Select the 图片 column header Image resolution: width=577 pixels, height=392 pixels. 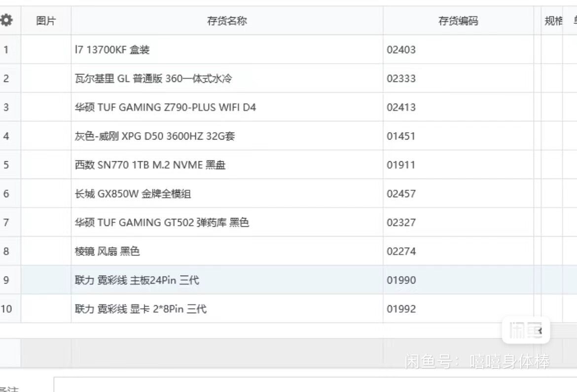pos(46,21)
